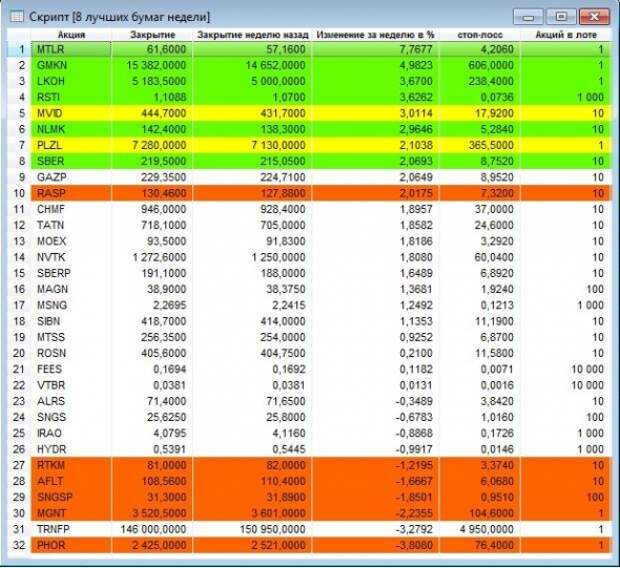
Task: Click the weekly change value -3,8080
Action: (414, 545)
